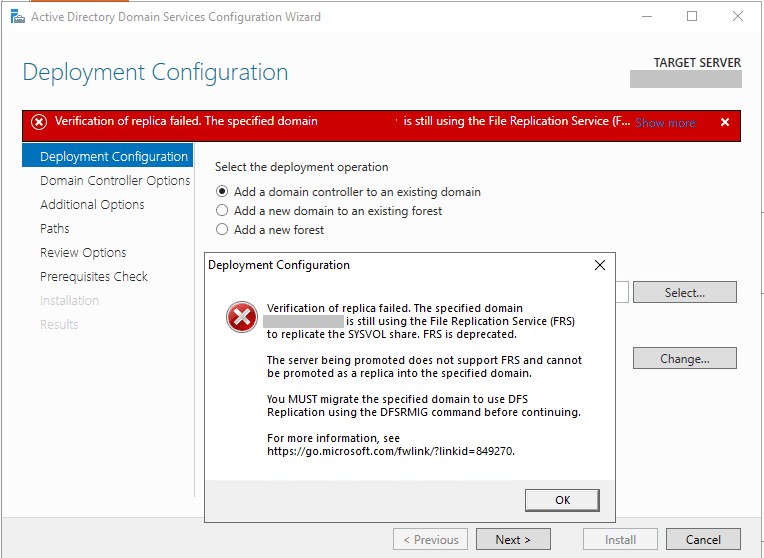Viewport: 764px width, 558px height.
Task: Click the domain input field beside Select
Action: tap(622, 292)
